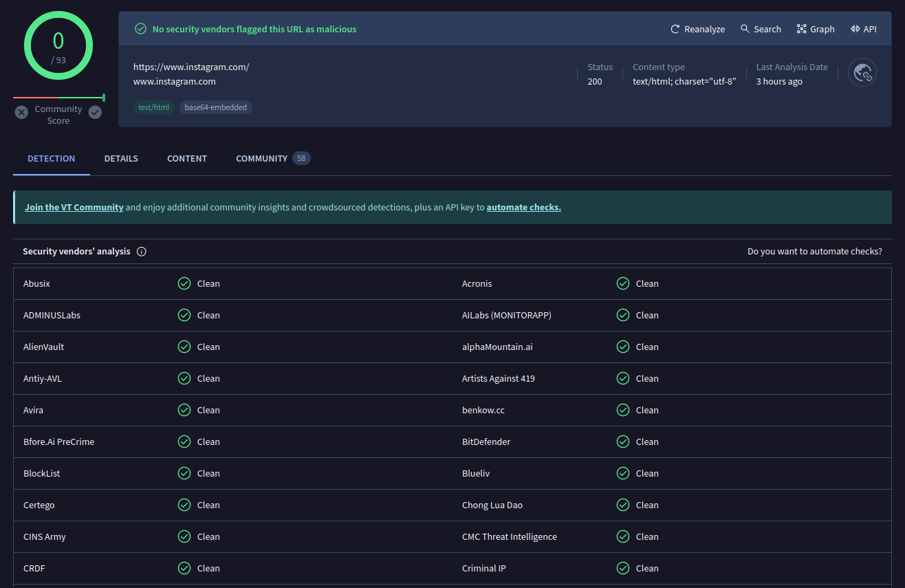
Task: Click the Clean check icon for Blueliv
Action: (x=623, y=473)
